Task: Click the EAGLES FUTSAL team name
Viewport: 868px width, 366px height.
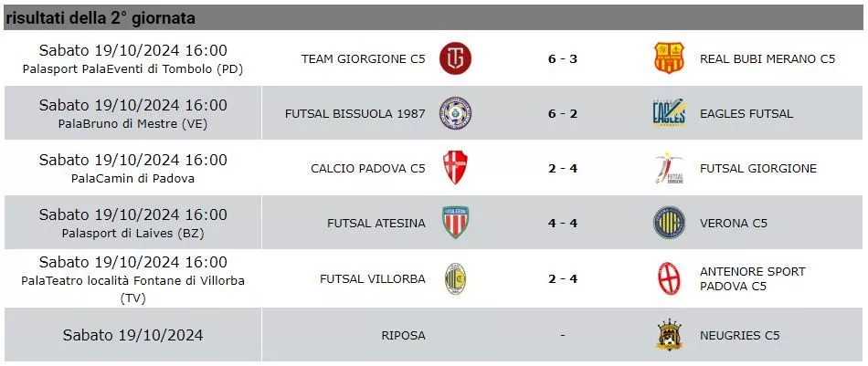Action: [746, 114]
